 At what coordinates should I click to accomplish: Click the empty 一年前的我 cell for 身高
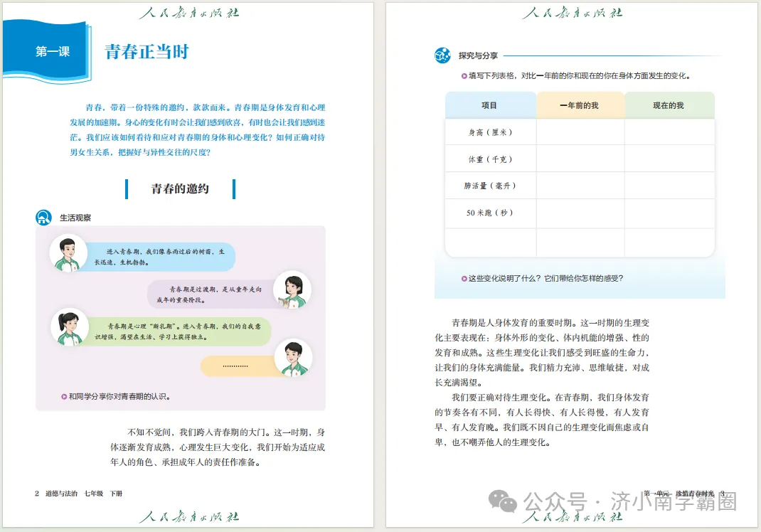click(580, 132)
